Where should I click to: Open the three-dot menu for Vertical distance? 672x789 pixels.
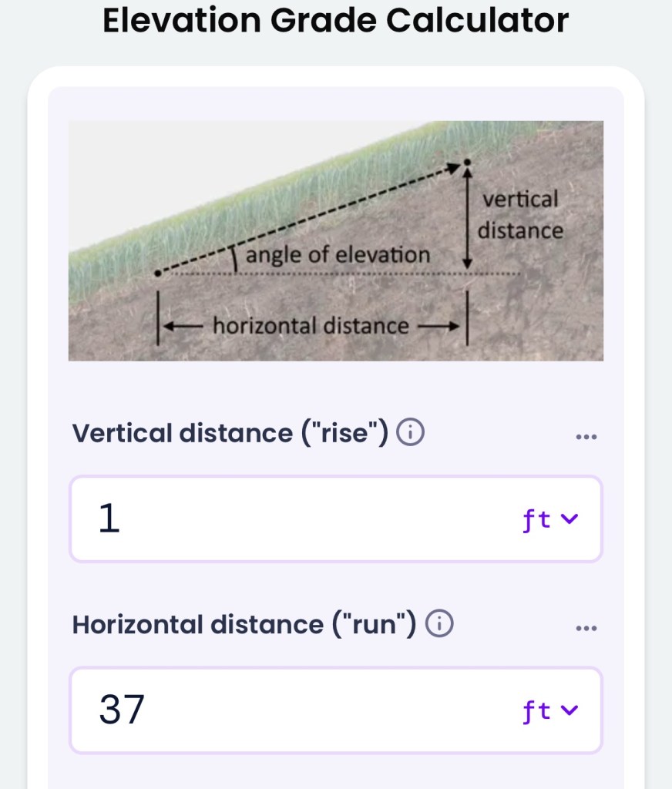coord(586,437)
